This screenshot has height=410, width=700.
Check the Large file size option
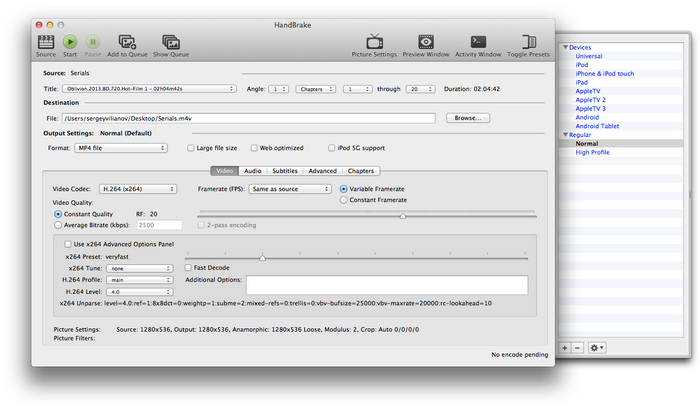pos(192,148)
